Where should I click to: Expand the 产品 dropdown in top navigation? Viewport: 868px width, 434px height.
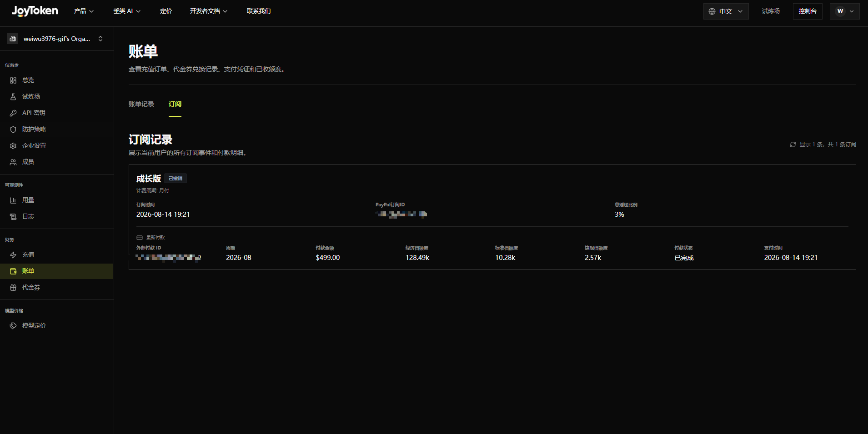click(x=84, y=11)
